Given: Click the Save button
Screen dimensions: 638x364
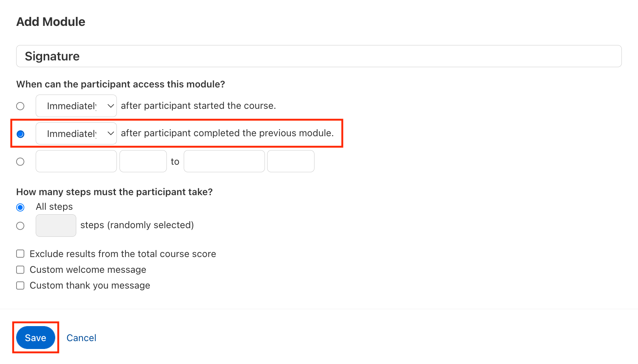Looking at the screenshot, I should [x=35, y=338].
